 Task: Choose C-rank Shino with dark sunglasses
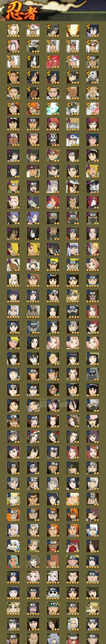point(53,593)
